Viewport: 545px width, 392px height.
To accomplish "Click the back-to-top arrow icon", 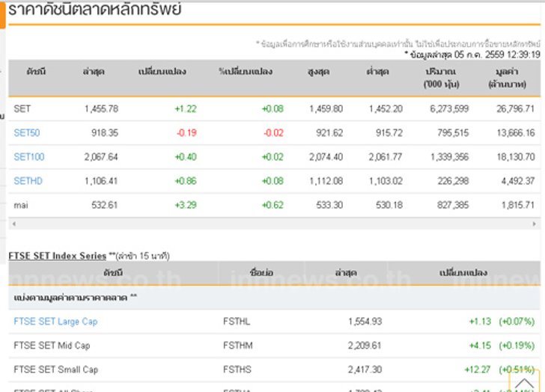I will pyautogui.click(x=524, y=382).
